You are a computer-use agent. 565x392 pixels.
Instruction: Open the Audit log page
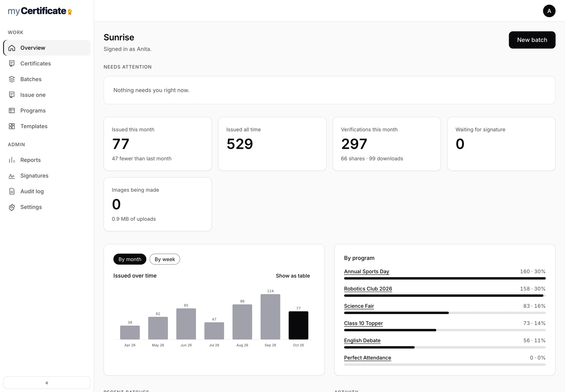pos(47,191)
